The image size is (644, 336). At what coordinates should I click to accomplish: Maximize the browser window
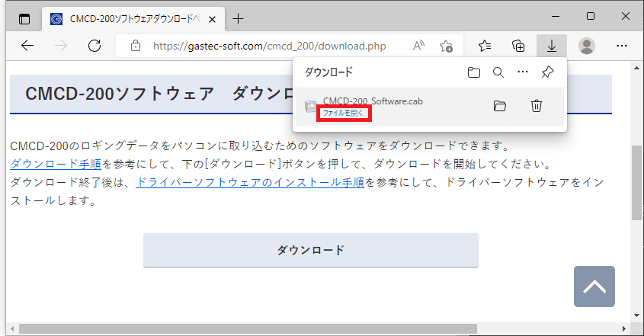(591, 16)
